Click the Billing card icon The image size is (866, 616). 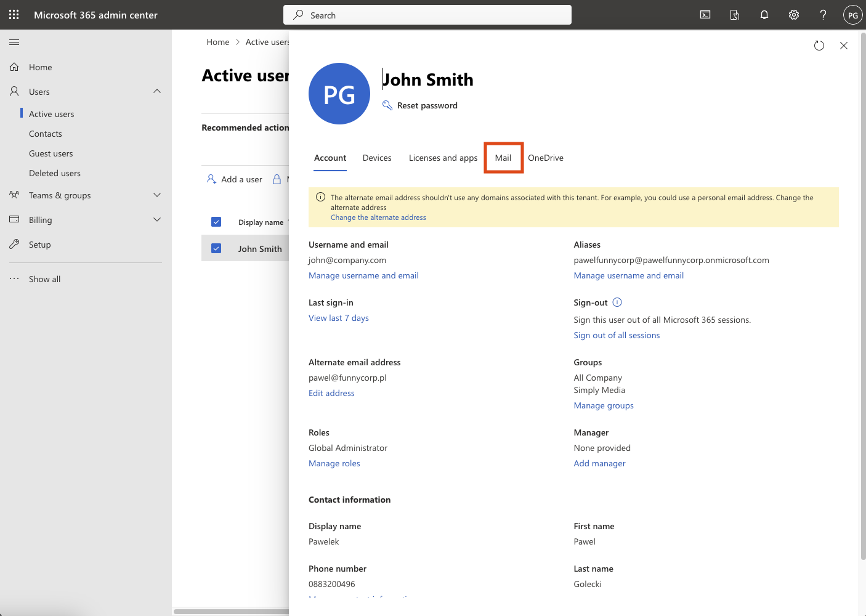coord(14,219)
